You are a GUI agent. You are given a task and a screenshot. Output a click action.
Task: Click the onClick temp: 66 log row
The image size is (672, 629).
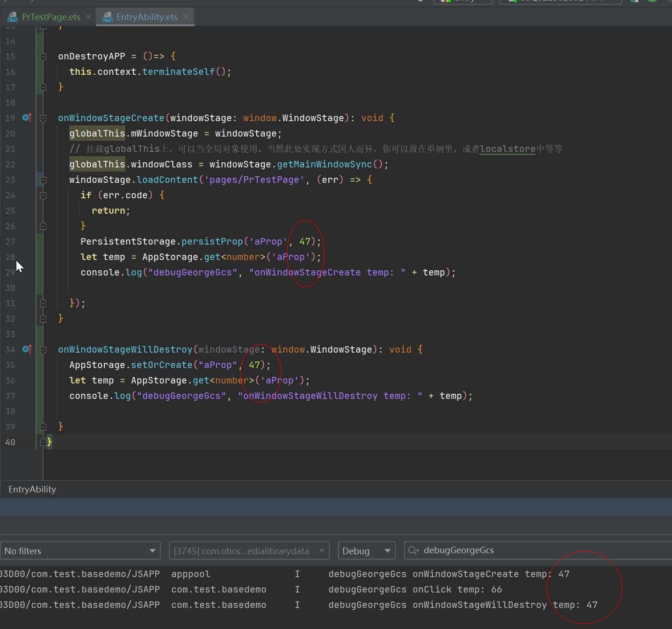336,589
